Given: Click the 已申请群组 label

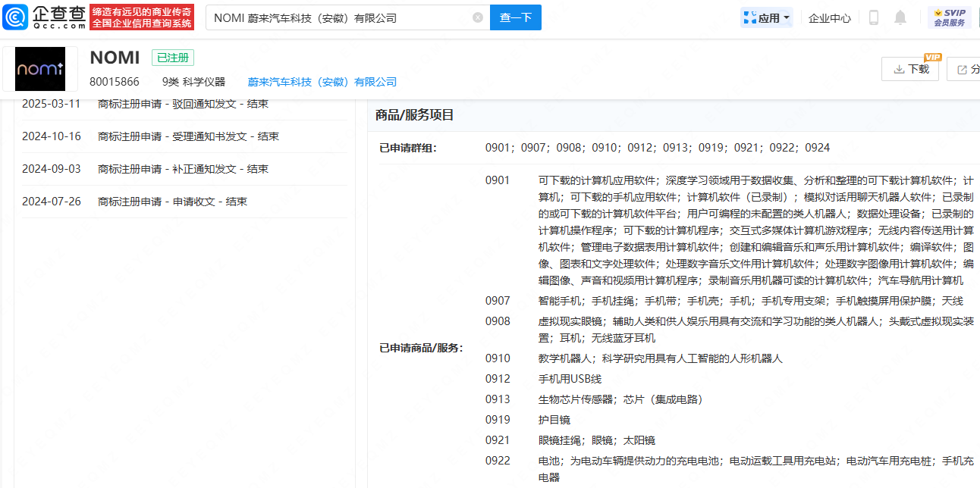Looking at the screenshot, I should 408,148.
